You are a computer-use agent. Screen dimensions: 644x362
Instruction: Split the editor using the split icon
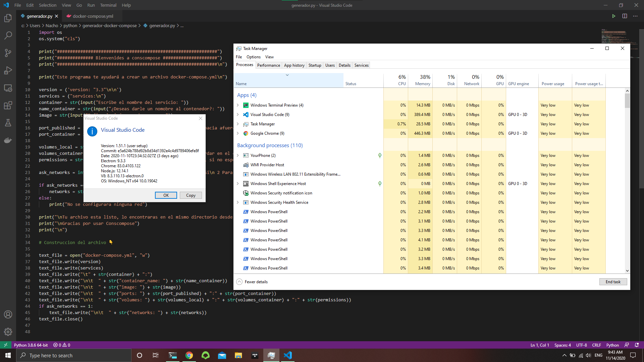625,16
